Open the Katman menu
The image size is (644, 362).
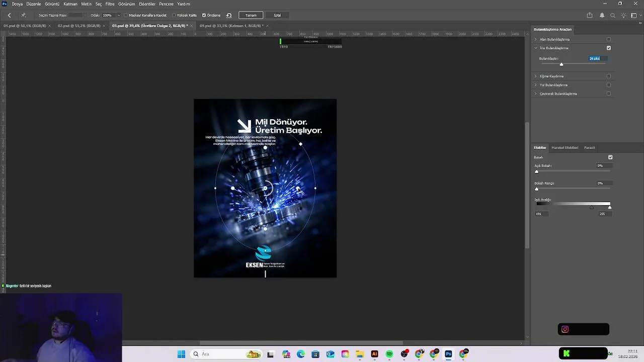click(70, 4)
